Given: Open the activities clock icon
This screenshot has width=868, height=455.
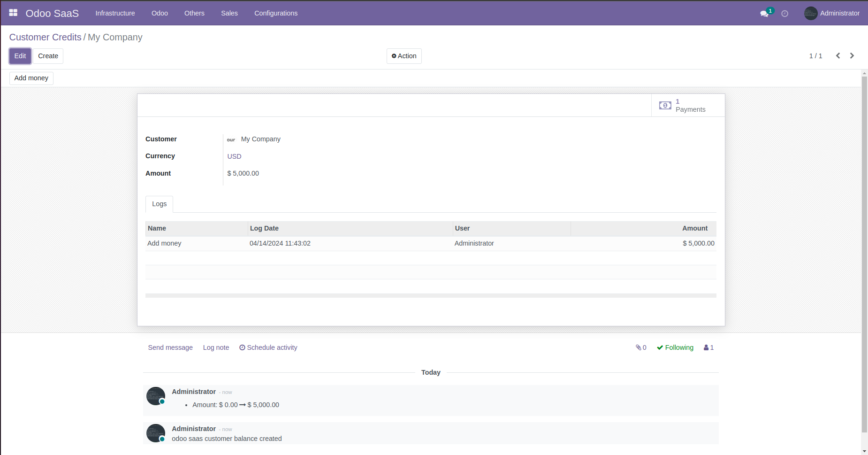Looking at the screenshot, I should (x=784, y=14).
